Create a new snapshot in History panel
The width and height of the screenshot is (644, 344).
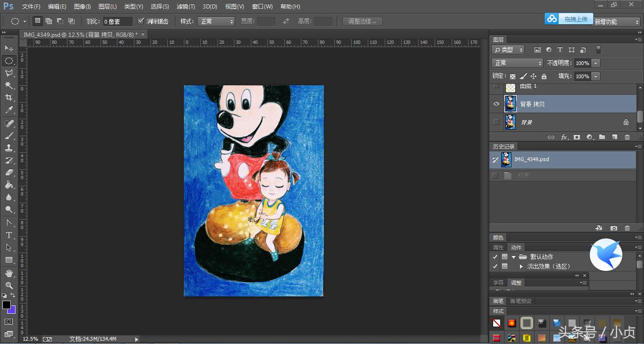click(x=613, y=228)
